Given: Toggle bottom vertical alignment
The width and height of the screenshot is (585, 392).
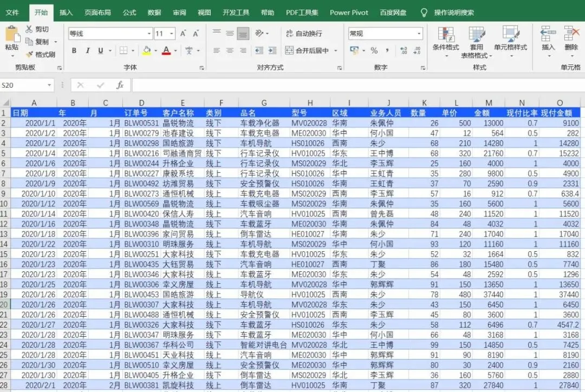Looking at the screenshot, I should coord(243,34).
